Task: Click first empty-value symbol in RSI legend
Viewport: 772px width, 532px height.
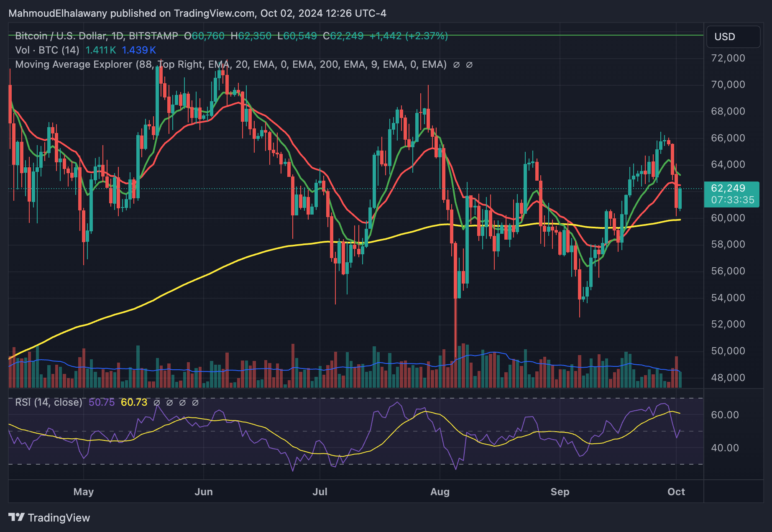Action: (x=157, y=403)
